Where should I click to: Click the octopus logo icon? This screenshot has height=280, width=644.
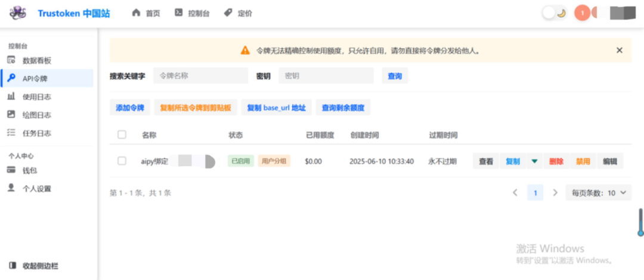point(18,13)
